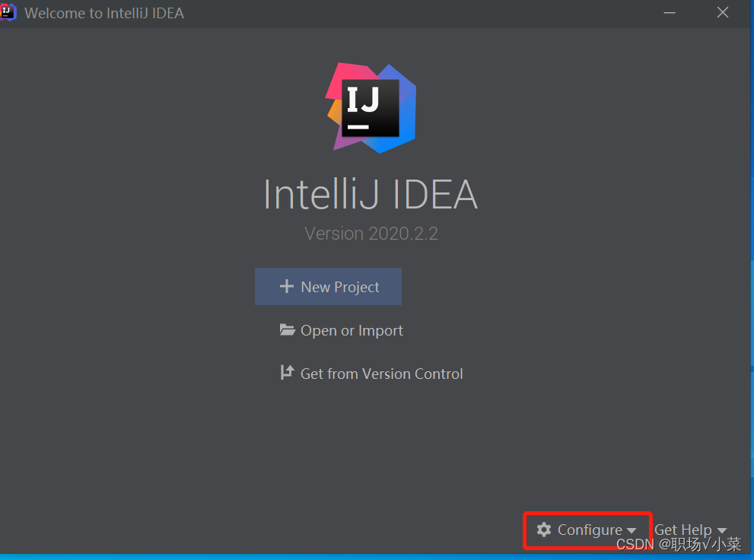This screenshot has height=560, width=754.
Task: Click the Welcome to IntelliJ IDEA title text
Action: [103, 12]
